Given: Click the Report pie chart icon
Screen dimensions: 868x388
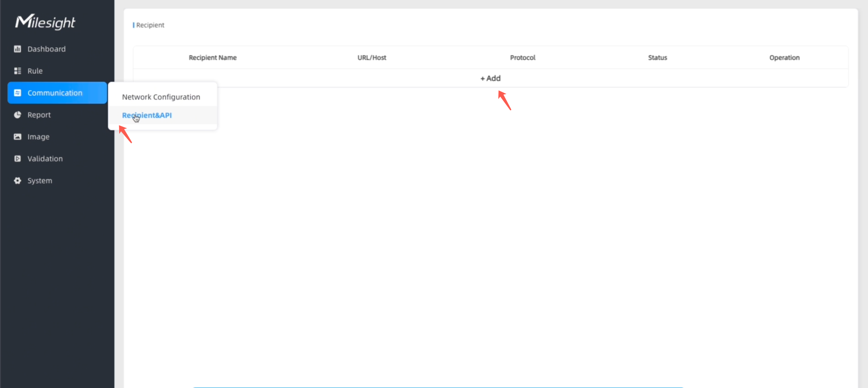Looking at the screenshot, I should coord(18,115).
